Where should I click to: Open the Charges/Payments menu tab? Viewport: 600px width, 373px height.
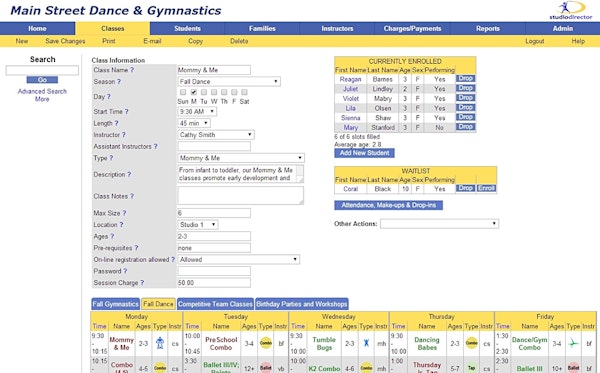click(412, 28)
